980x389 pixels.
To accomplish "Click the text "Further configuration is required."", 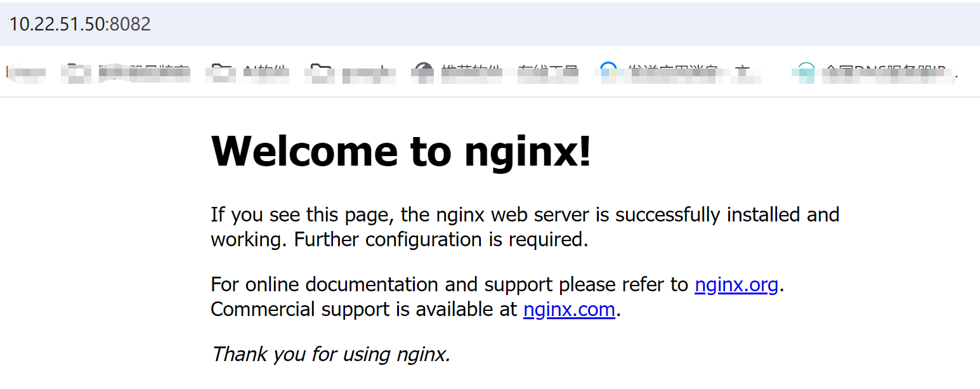I will tap(441, 240).
